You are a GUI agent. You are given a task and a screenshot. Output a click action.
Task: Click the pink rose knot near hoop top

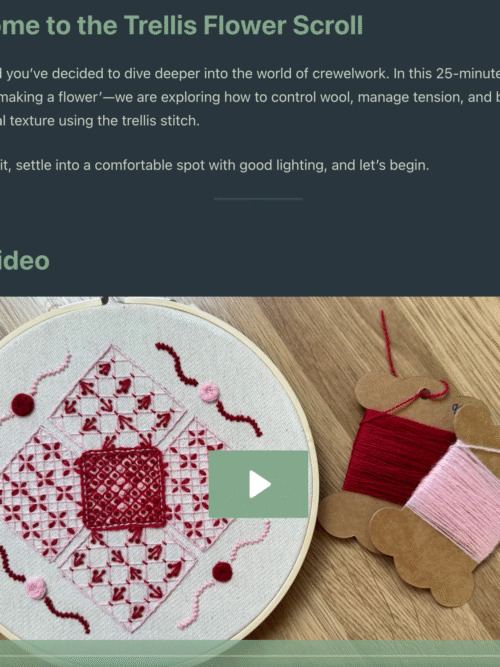[209, 392]
